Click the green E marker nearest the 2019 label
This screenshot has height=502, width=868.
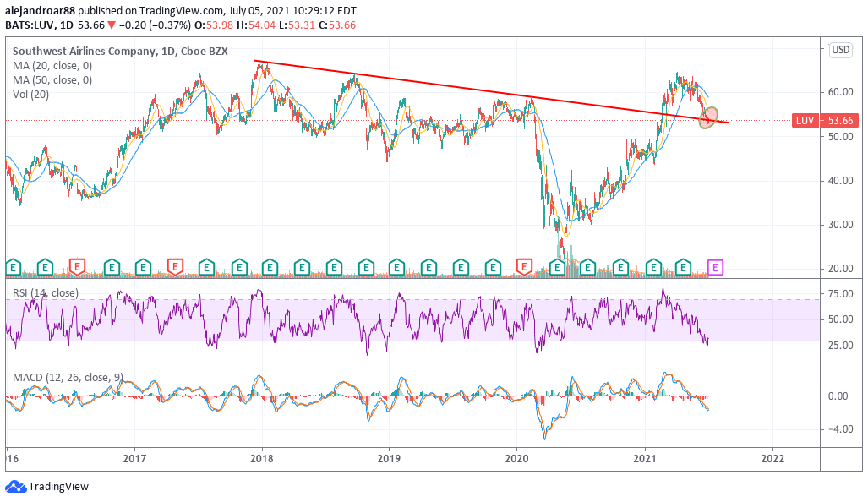coord(396,268)
